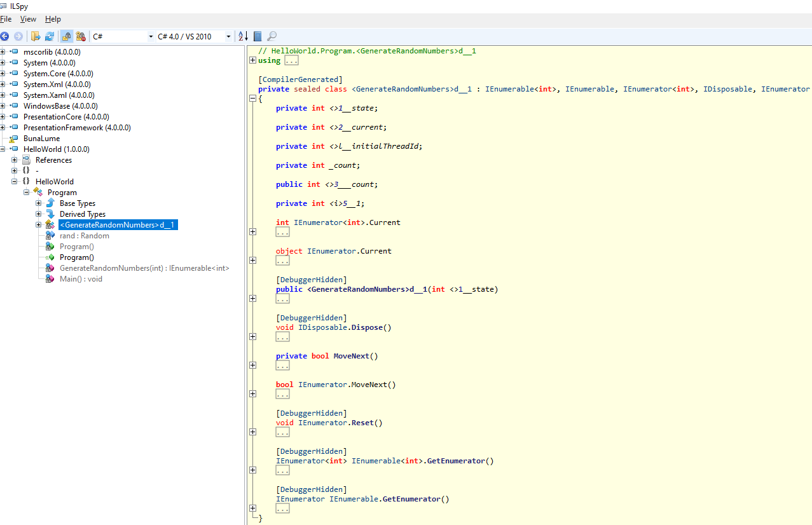The width and height of the screenshot is (812, 525).
Task: Click the blue book documentation icon
Action: 258,36
